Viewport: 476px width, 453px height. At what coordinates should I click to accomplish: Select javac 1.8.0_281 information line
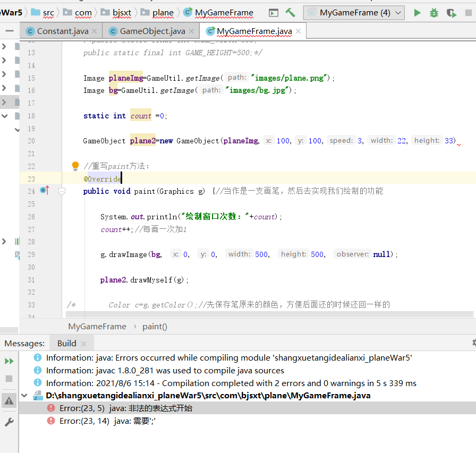165,371
